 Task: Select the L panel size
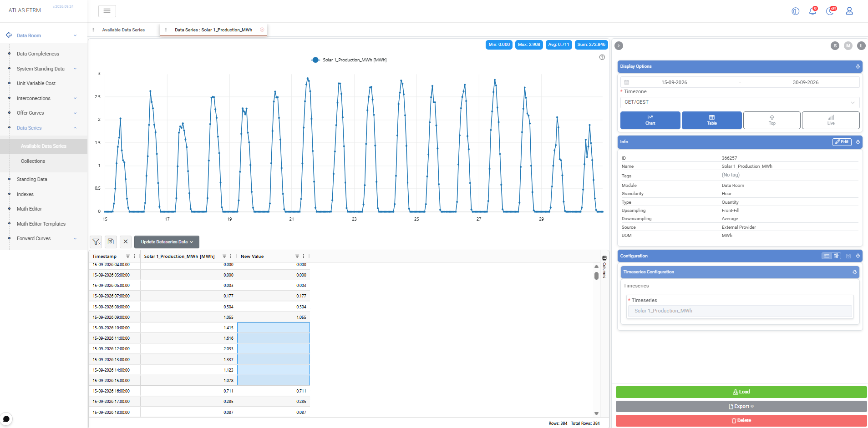pyautogui.click(x=861, y=45)
